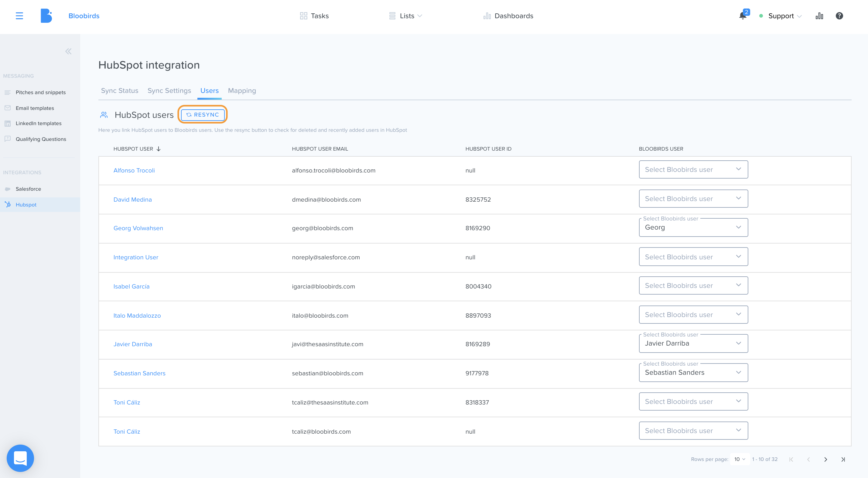Open Salesforce integration sidebar item
Screen dimensions: 868x478
[x=28, y=189]
